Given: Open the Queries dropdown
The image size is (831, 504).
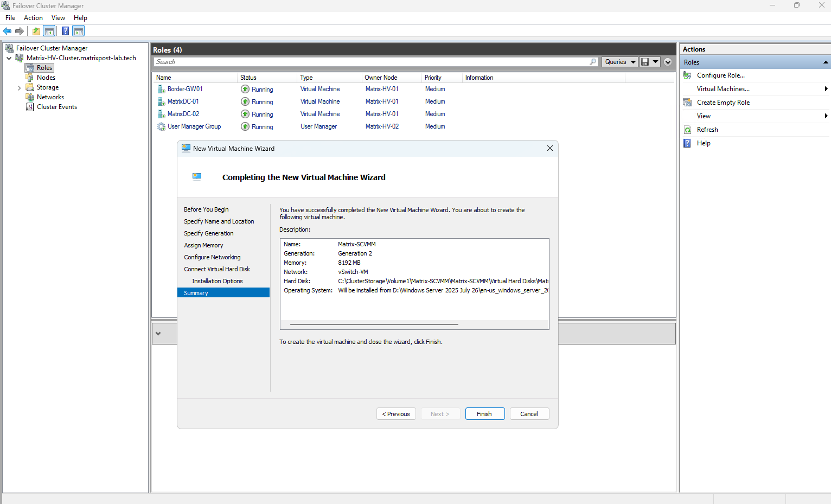Looking at the screenshot, I should (620, 62).
